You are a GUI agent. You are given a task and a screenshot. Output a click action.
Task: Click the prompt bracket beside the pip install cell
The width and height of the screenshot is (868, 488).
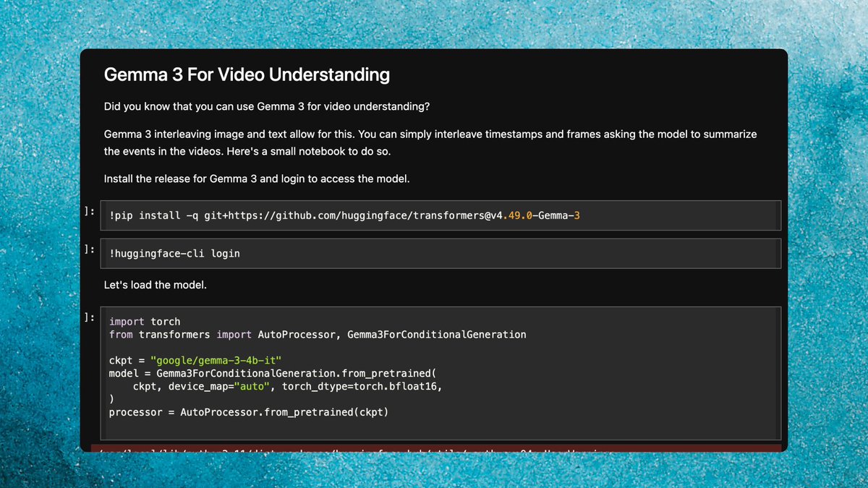[89, 211]
